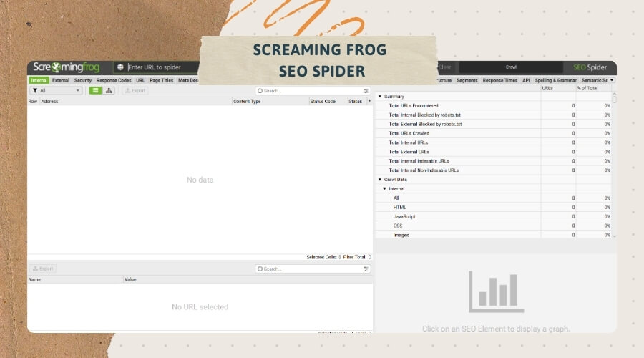
Task: Open the Segments tab
Action: (467, 81)
